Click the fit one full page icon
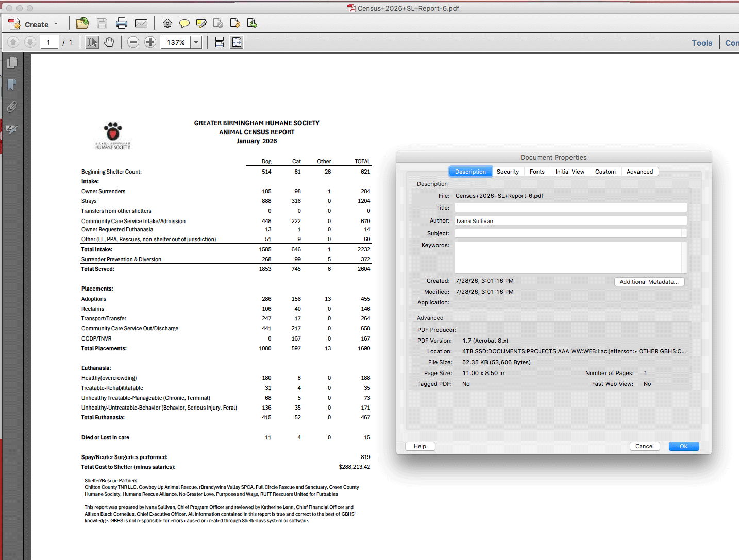The width and height of the screenshot is (739, 560). [x=237, y=42]
